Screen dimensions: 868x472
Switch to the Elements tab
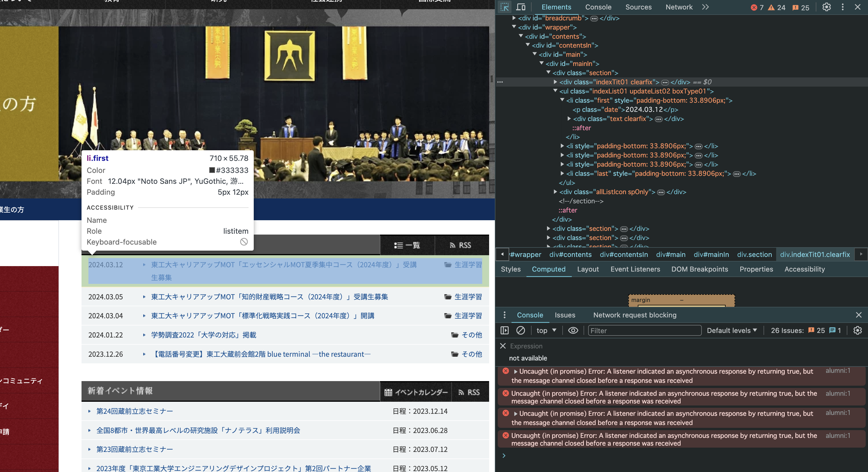556,7
